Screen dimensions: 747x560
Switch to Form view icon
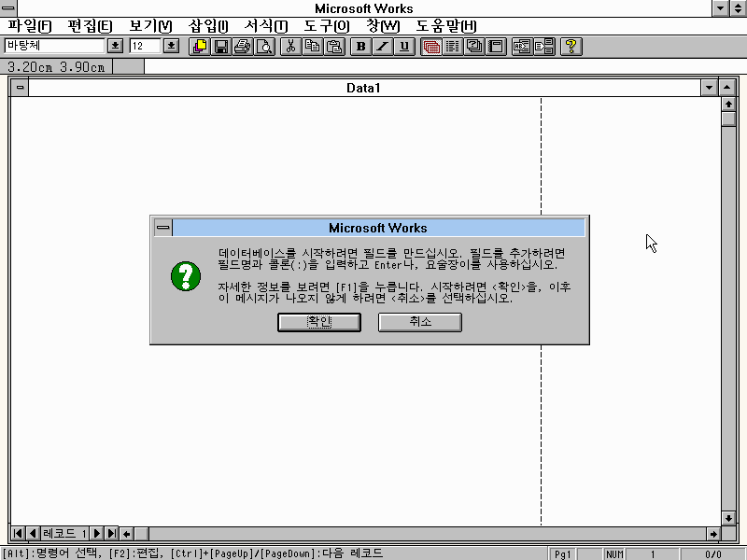point(431,46)
